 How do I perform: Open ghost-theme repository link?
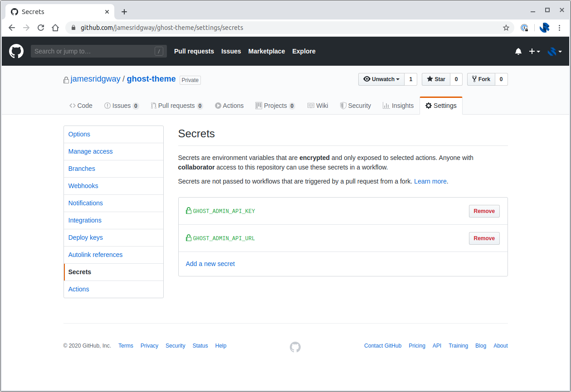[x=151, y=79]
